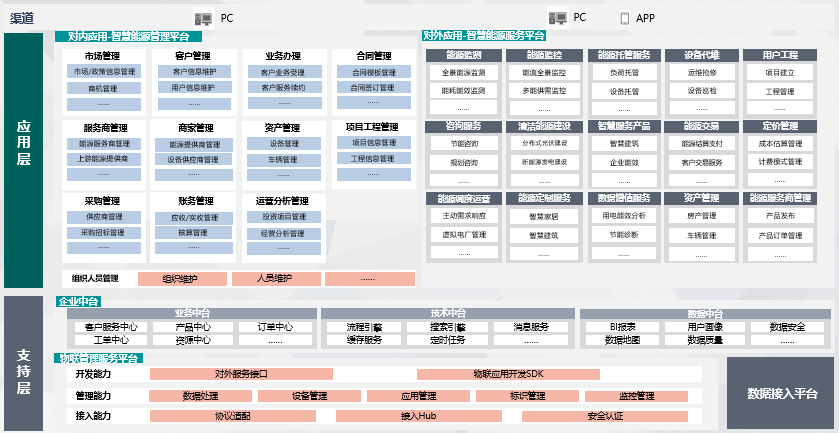This screenshot has width=839, height=433.
Task: Click 成本估算管理 item
Action: (x=780, y=143)
